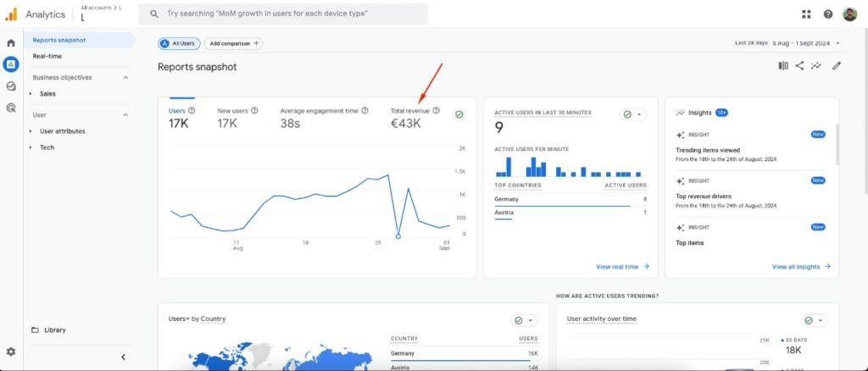
Task: Click the Add comparison button
Action: 234,43
